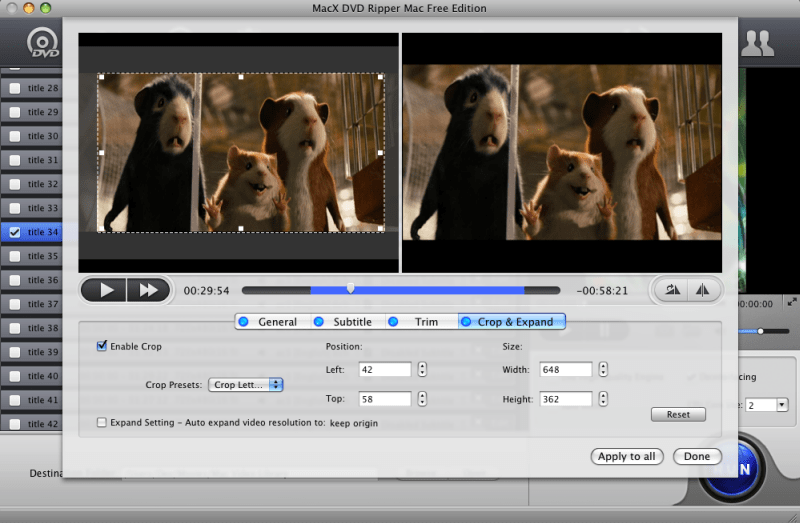This screenshot has height=523, width=800.
Task: Click the Width input field
Action: pos(566,369)
